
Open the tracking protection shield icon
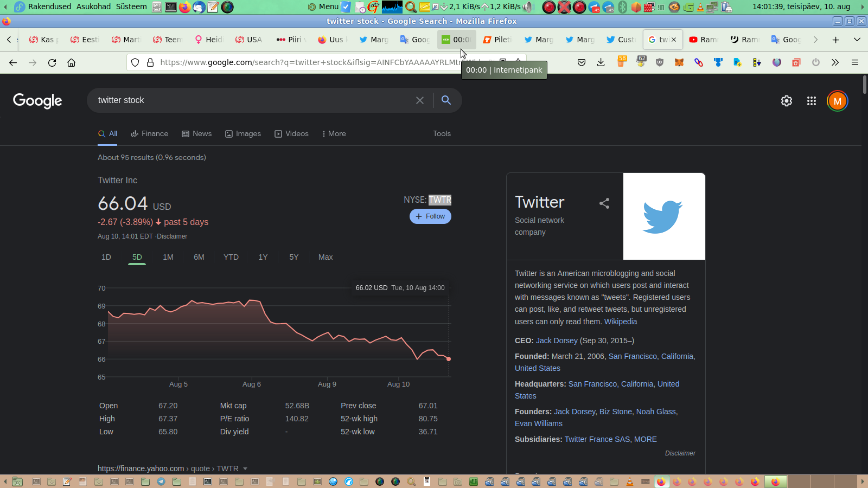point(135,62)
